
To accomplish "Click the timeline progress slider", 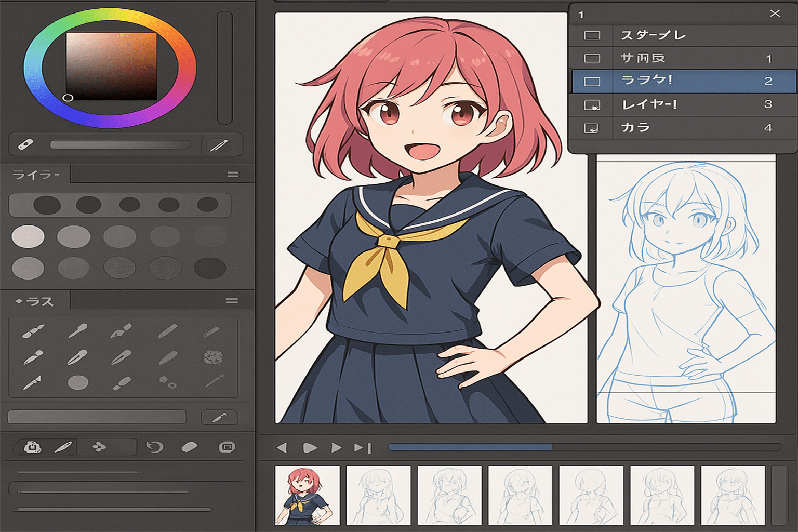I will (584, 447).
